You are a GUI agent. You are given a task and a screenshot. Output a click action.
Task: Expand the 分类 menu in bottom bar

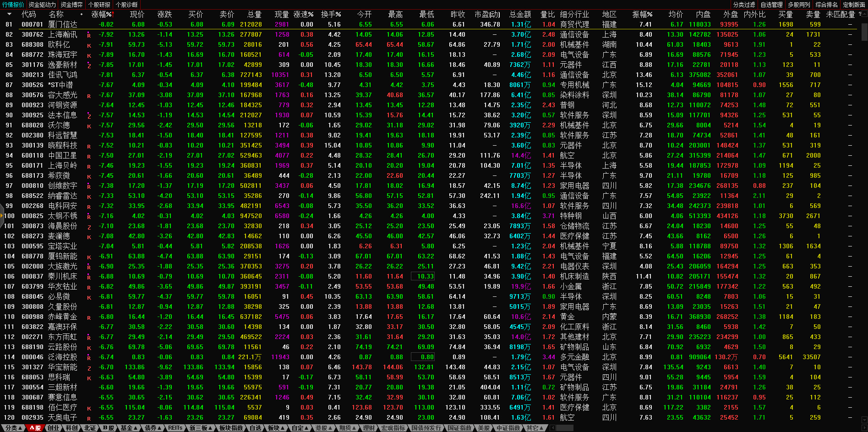click(13, 428)
